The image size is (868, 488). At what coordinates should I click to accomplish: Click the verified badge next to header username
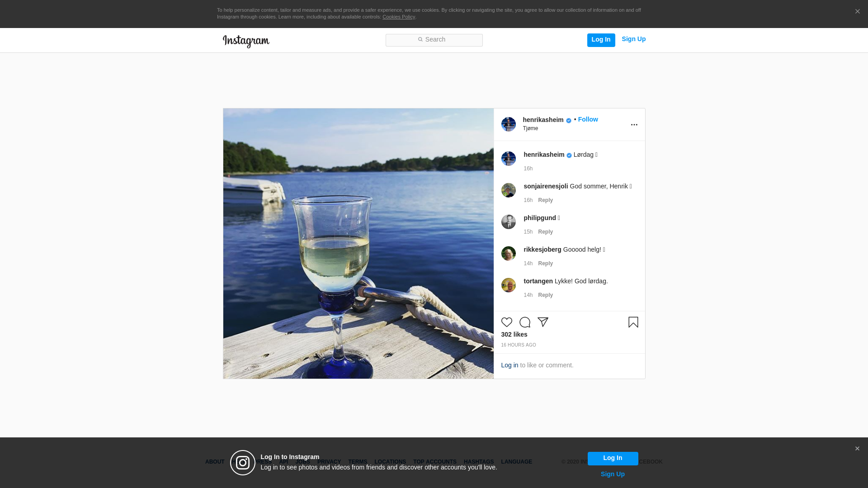pos(568,121)
